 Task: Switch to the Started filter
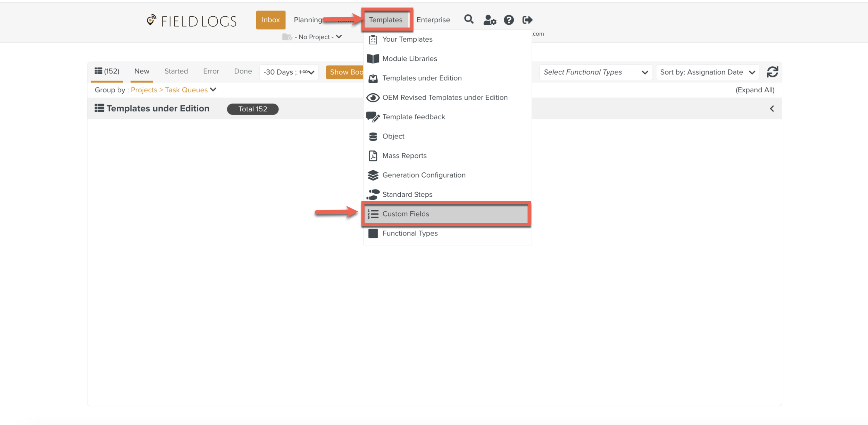coord(176,71)
